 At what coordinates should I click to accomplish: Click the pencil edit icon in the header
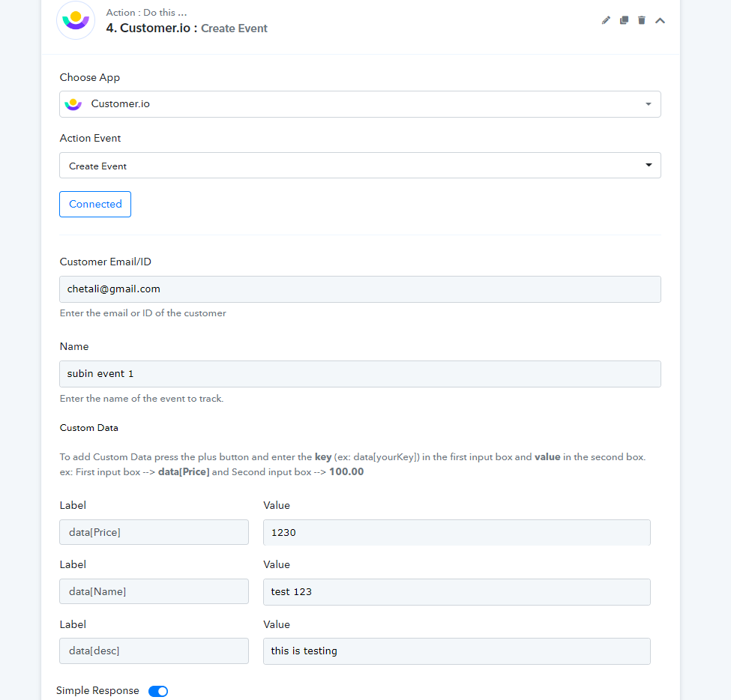coord(606,20)
